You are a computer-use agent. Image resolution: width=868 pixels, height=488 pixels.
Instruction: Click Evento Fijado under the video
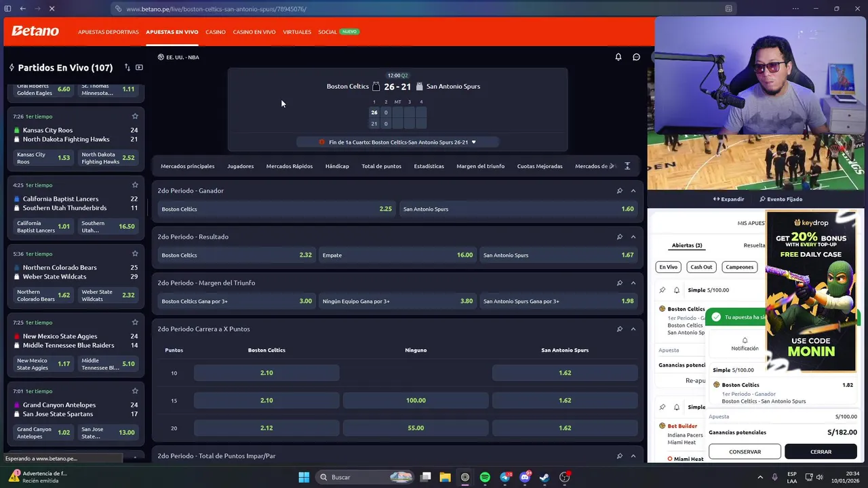tap(781, 199)
